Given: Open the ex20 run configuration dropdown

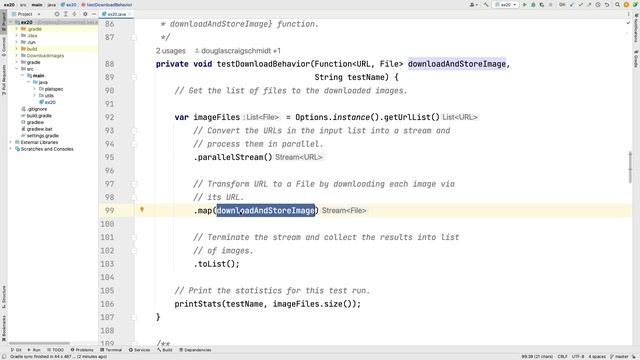Looking at the screenshot, I should (x=506, y=4).
